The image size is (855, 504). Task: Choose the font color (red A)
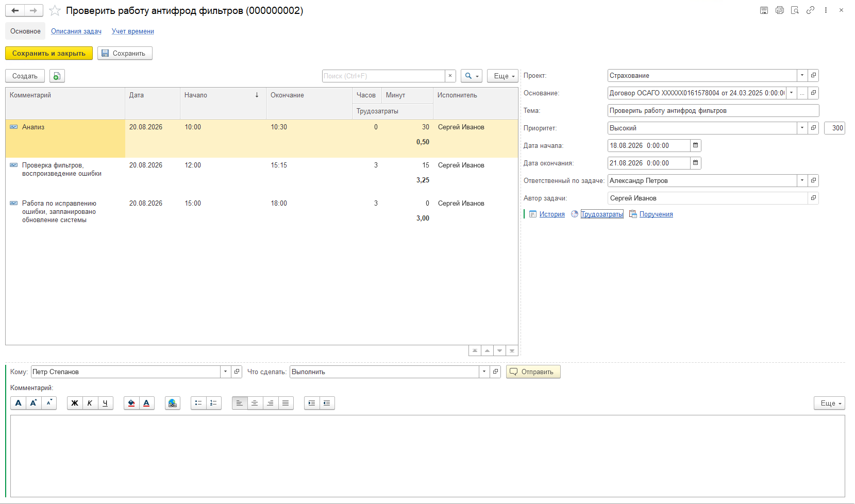pyautogui.click(x=146, y=403)
